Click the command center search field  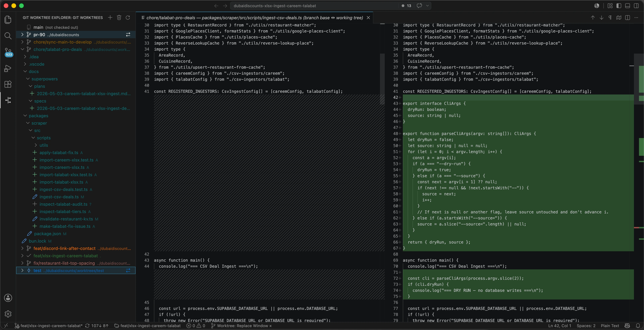pos(314,6)
